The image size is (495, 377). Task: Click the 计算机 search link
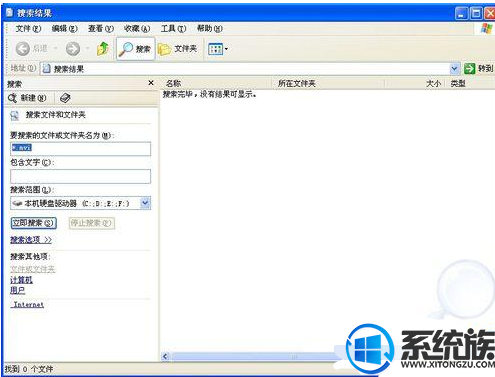[x=21, y=279]
